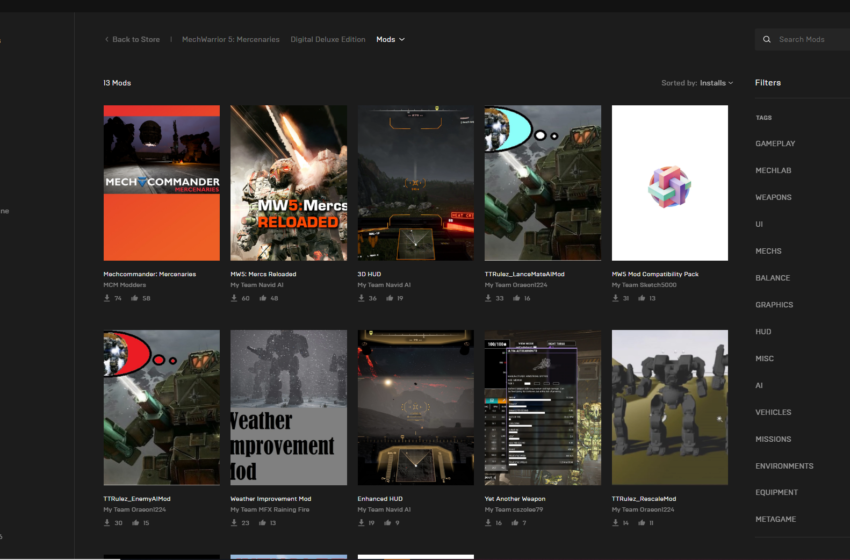
Task: Click the Mechcommander: Mercenaries title
Action: (x=150, y=274)
